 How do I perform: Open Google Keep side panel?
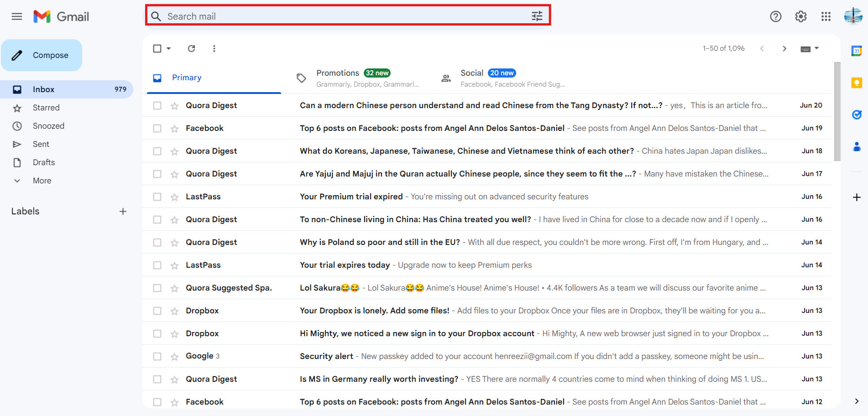[857, 83]
